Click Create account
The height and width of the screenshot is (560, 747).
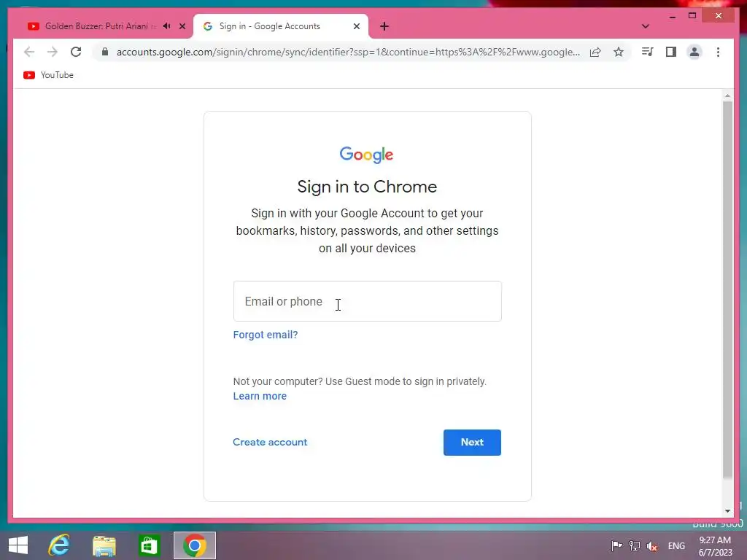point(270,442)
